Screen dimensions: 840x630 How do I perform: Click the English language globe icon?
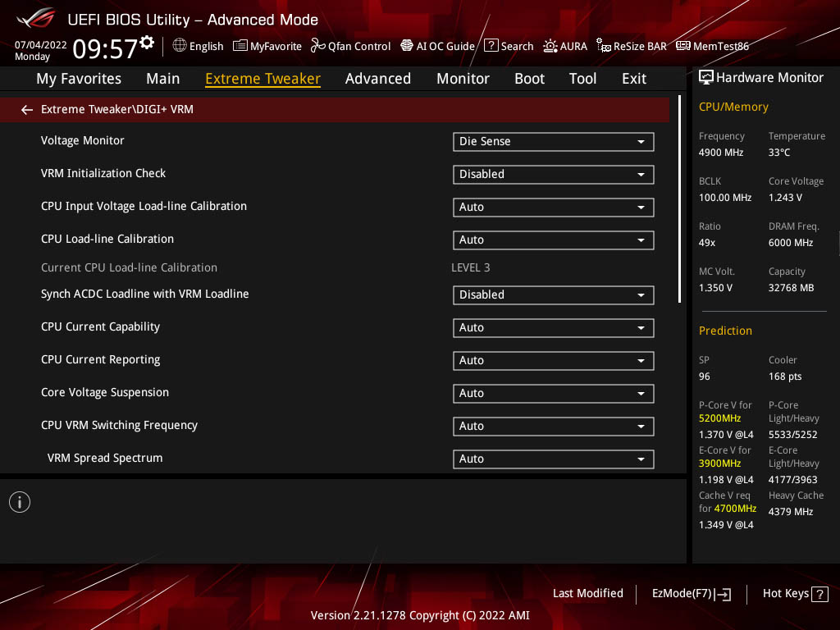[x=180, y=46]
